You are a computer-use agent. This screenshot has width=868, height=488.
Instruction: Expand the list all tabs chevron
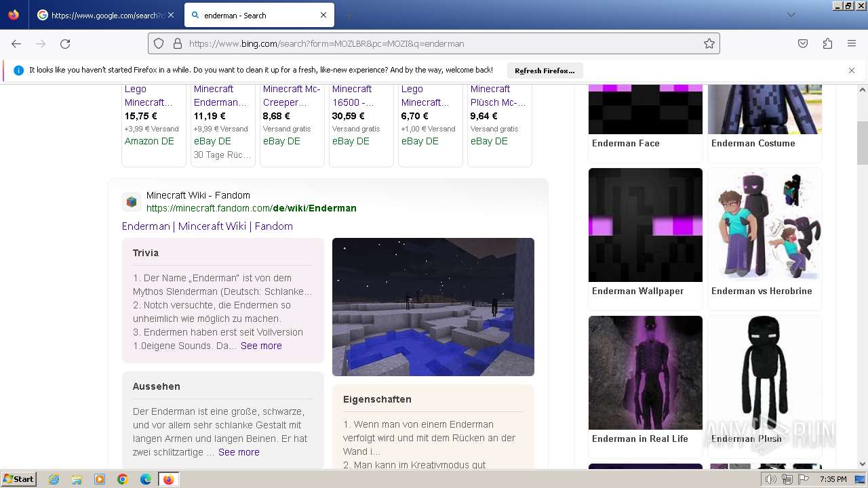point(791,15)
